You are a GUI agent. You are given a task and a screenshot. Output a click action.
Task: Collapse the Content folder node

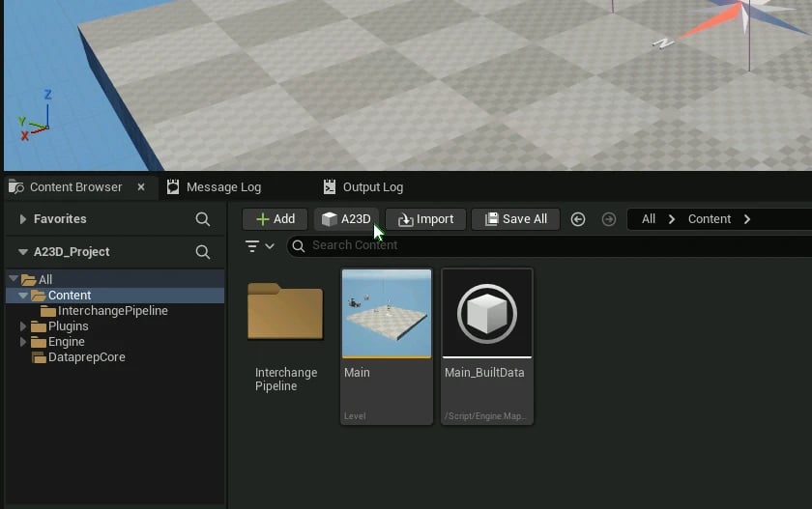23,295
